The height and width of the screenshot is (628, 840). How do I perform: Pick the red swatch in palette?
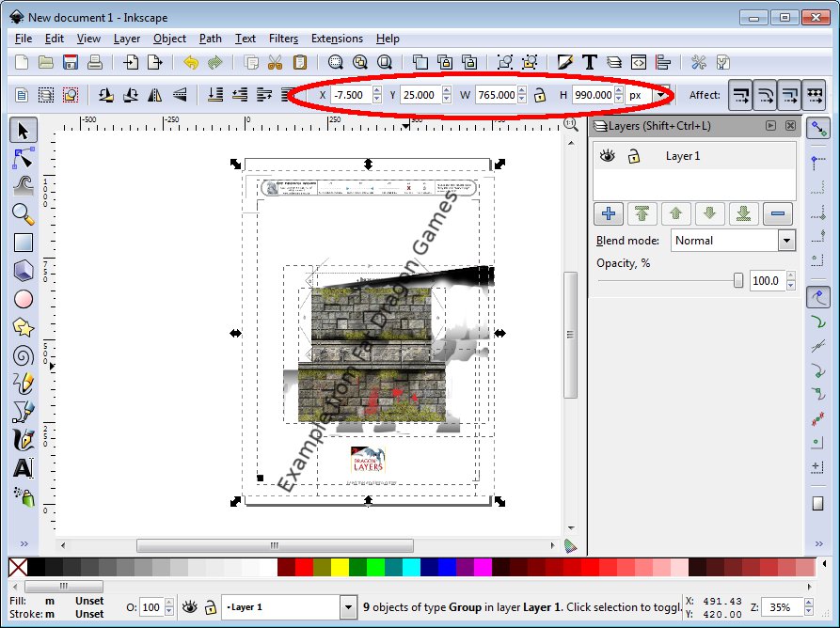pyautogui.click(x=304, y=567)
